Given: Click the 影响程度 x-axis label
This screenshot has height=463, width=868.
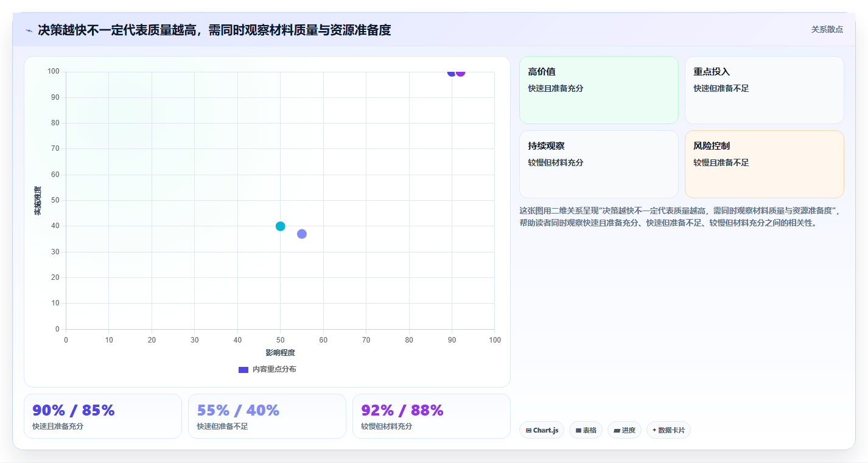Looking at the screenshot, I should (x=280, y=353).
